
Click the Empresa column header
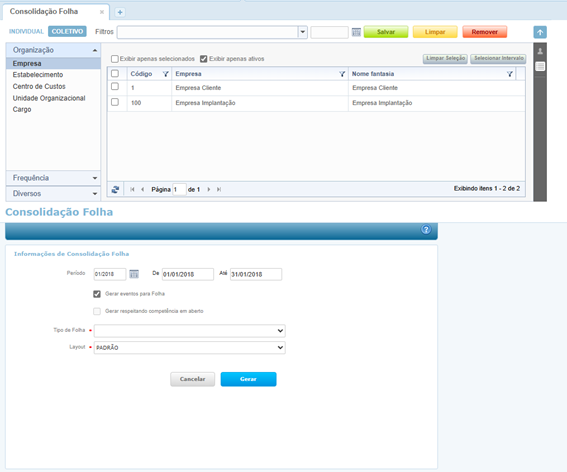pos(188,74)
